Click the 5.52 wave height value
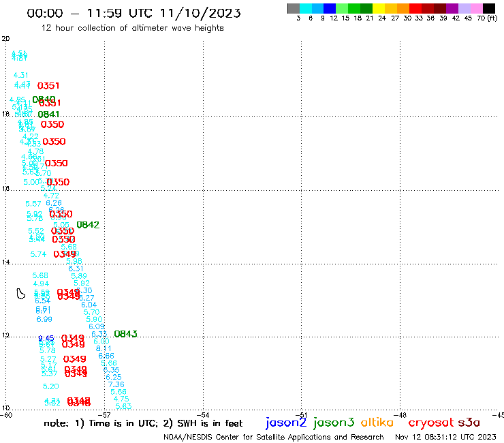504x443 pixels. point(35,231)
